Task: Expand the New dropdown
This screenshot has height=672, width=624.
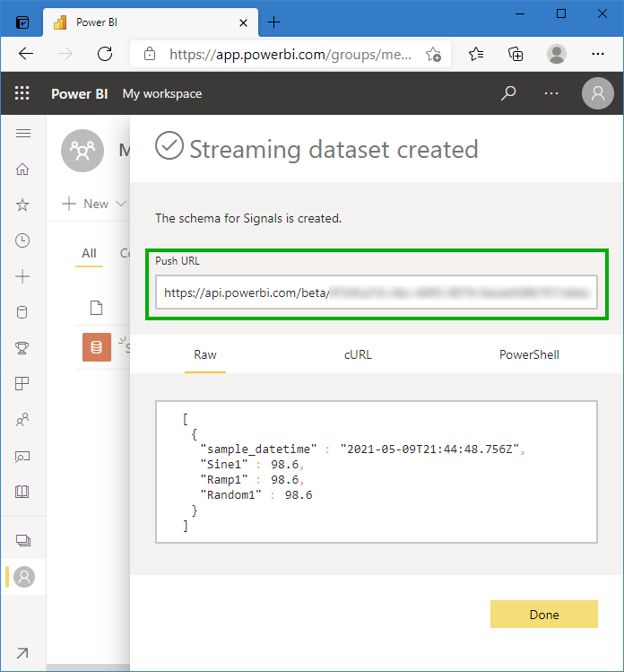Action: click(x=94, y=204)
